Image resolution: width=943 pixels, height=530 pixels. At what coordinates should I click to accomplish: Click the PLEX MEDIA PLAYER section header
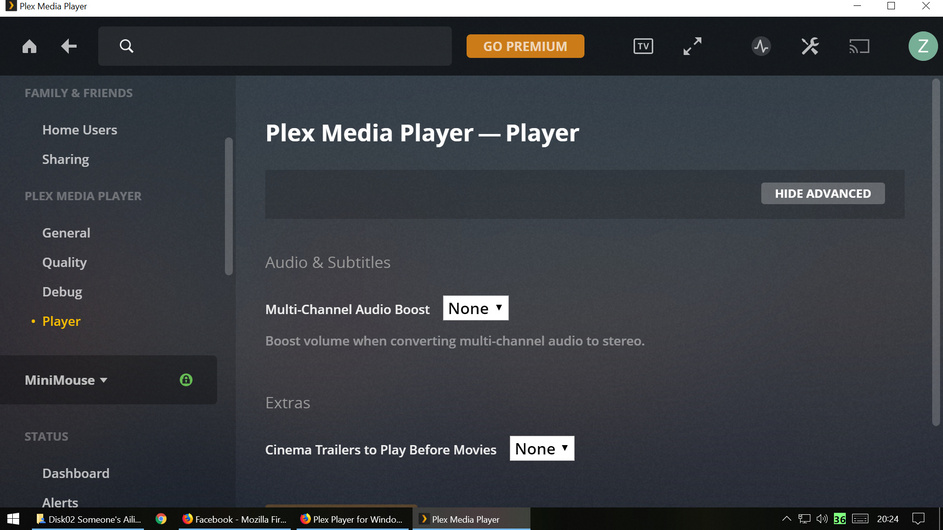point(83,196)
